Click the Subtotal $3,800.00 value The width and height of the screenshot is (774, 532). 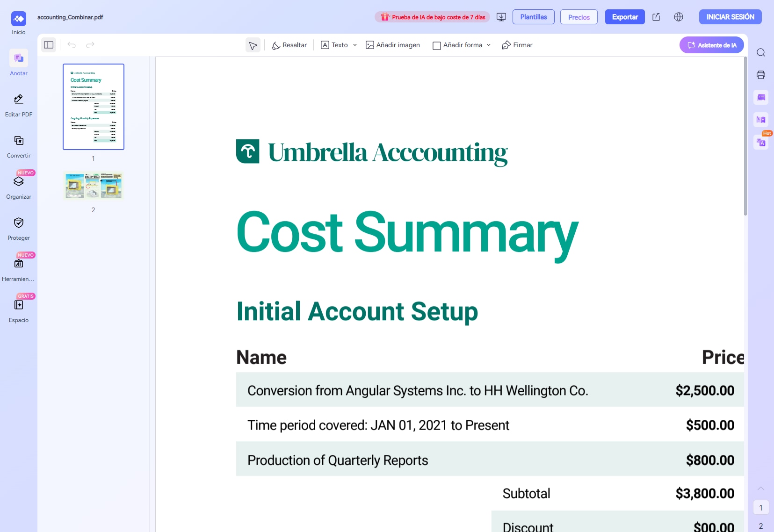(x=705, y=493)
